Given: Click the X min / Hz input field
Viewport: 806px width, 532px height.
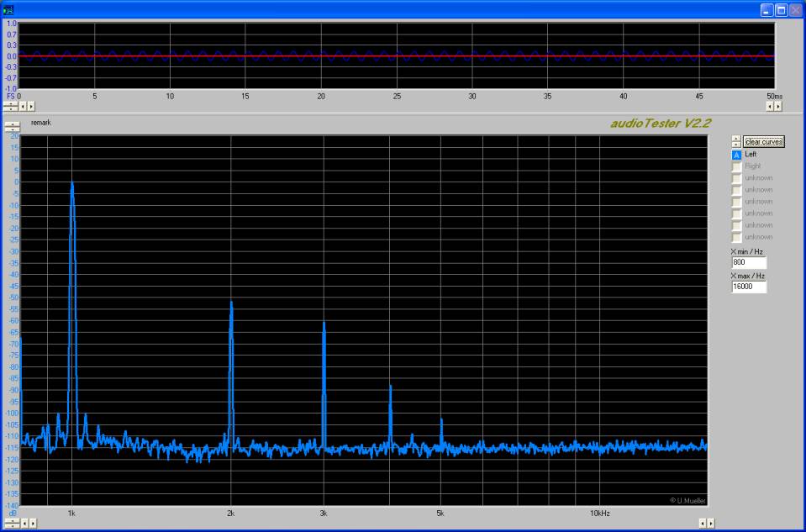Looking at the screenshot, I should point(749,263).
